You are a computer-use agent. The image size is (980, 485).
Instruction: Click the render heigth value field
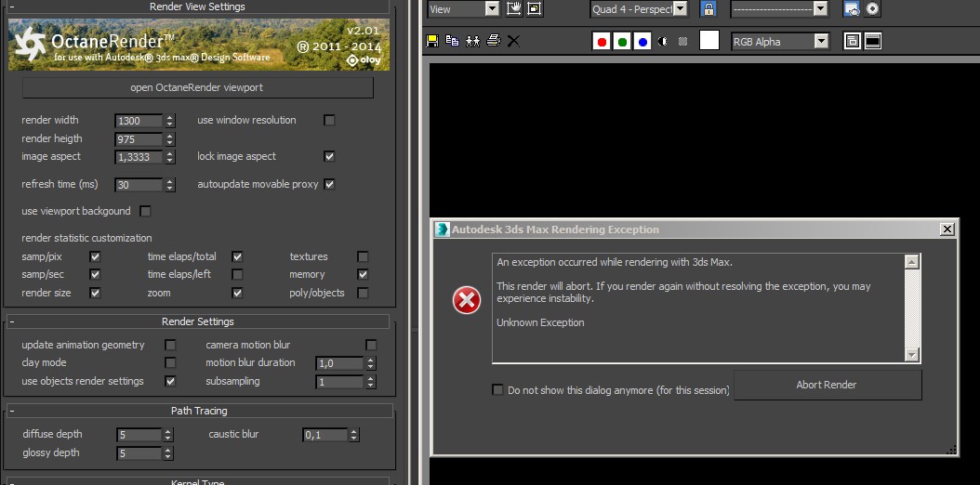coord(139,139)
